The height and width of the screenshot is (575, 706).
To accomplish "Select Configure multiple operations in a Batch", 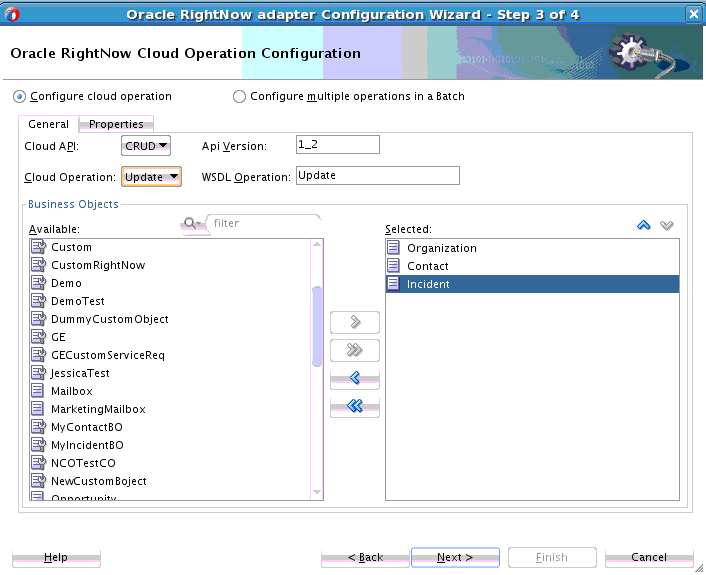I will [x=239, y=96].
